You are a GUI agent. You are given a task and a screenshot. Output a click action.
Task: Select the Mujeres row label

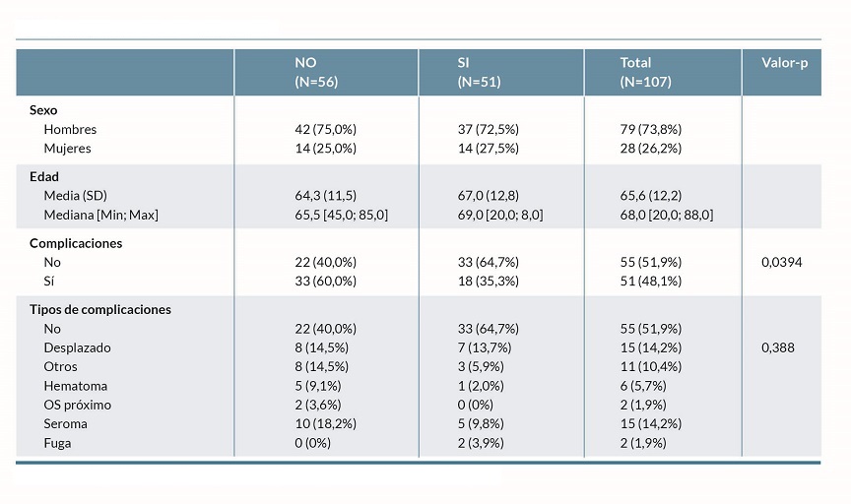coord(67,149)
